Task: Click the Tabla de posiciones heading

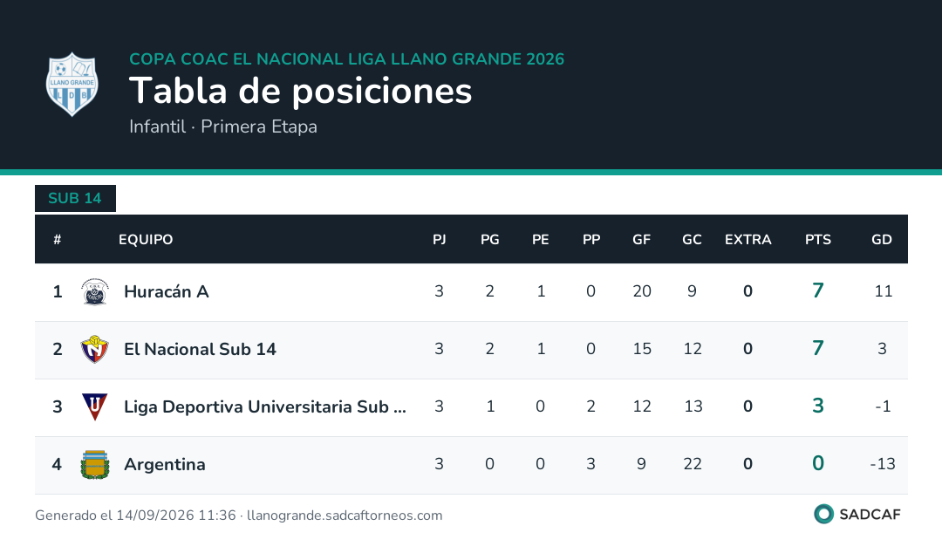Action: 300,92
